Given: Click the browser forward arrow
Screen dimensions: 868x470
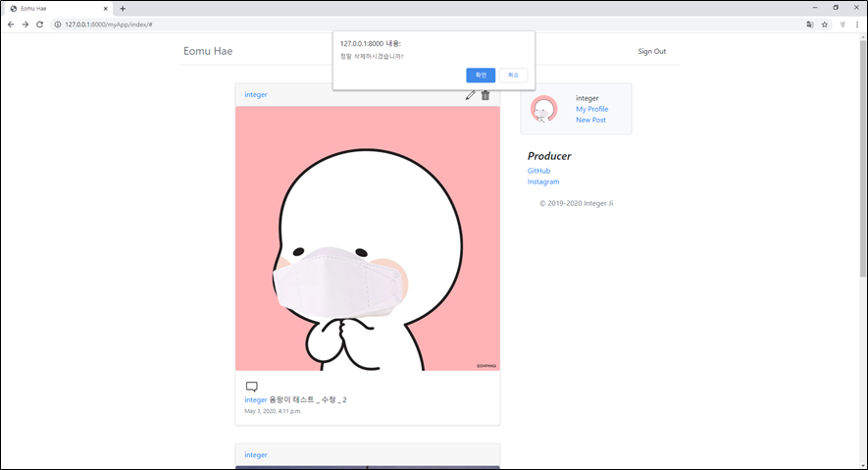Looking at the screenshot, I should click(x=25, y=25).
